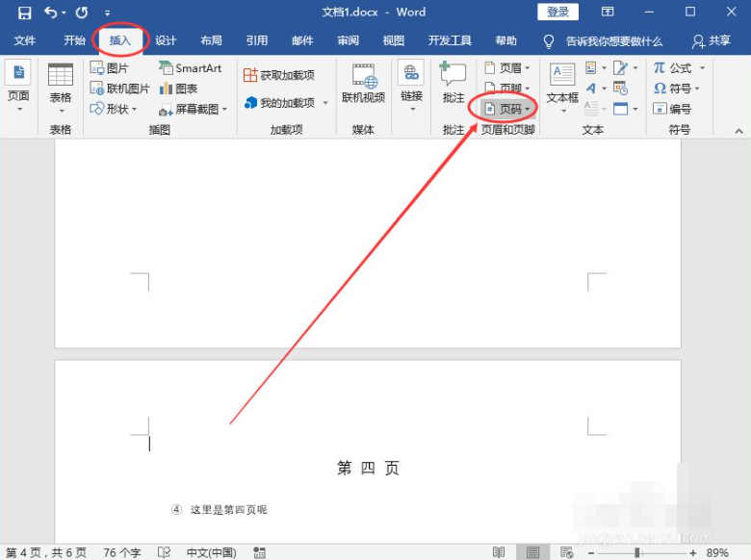Switch to web layout view in status bar

(566, 552)
